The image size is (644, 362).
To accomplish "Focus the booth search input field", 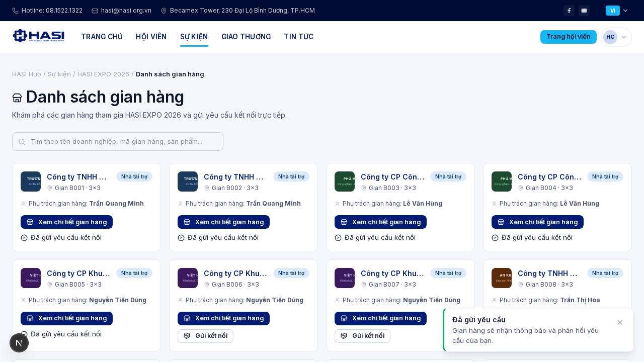I will point(118,142).
